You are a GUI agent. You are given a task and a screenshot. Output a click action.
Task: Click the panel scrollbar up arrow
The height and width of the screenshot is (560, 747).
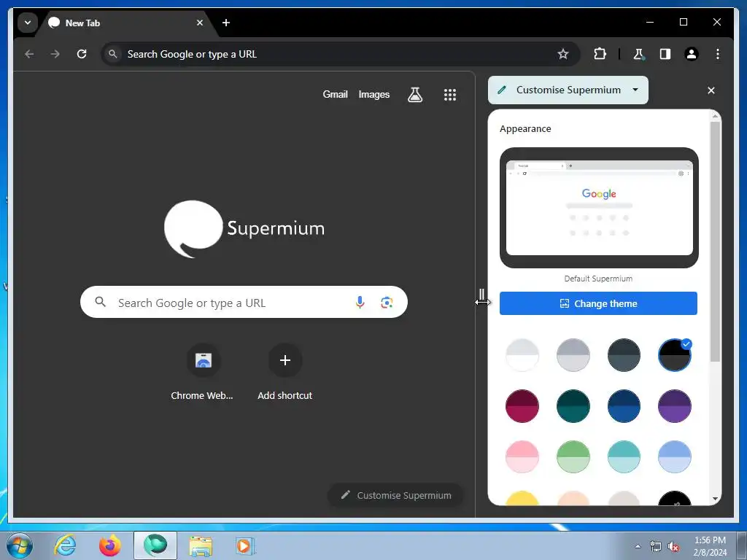click(x=715, y=116)
